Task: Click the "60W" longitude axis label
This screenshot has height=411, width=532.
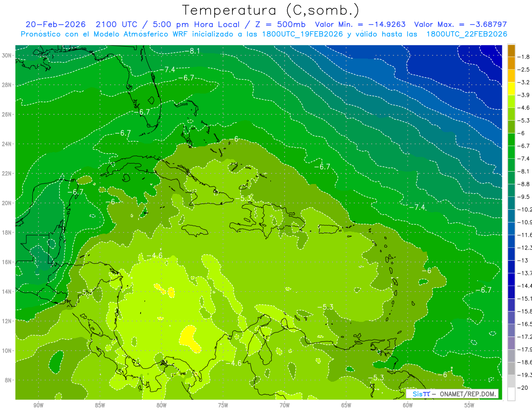Action: point(408,405)
